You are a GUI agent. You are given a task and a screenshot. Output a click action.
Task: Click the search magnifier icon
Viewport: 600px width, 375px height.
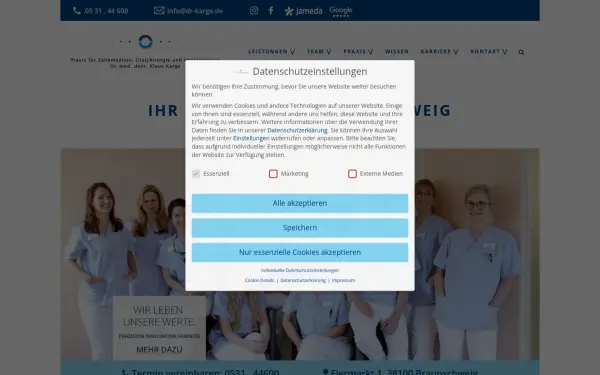click(521, 52)
